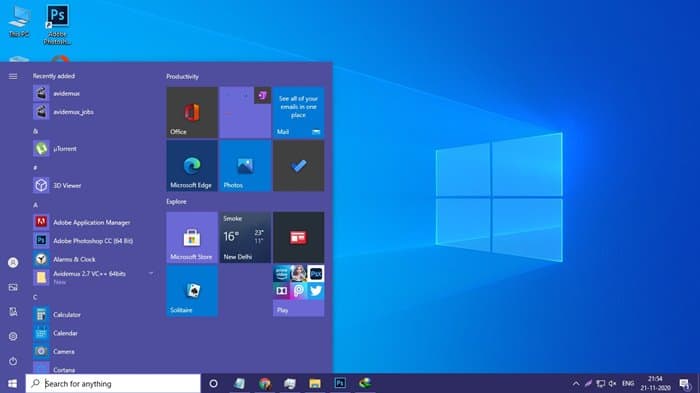Open the user account icon in Start sidebar
The height and width of the screenshot is (393, 700).
coord(13,263)
